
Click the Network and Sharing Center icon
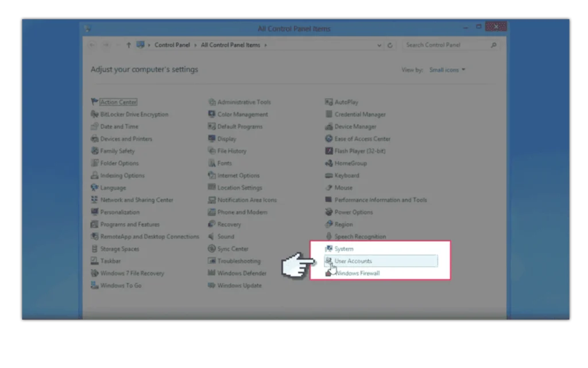point(95,200)
